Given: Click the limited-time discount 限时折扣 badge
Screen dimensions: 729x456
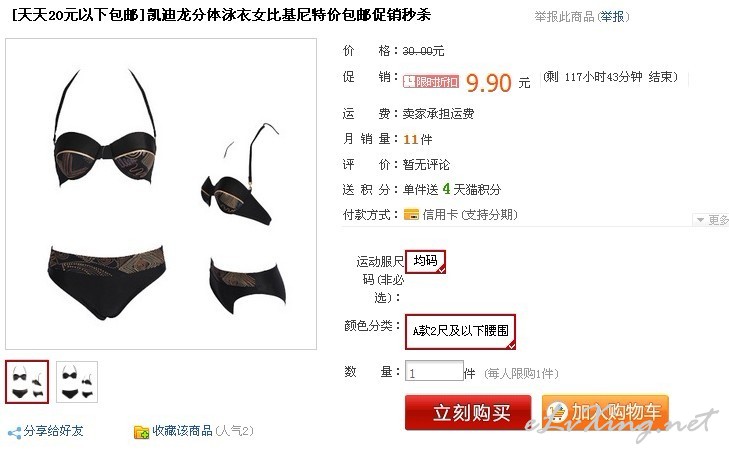Looking at the screenshot, I should [431, 82].
